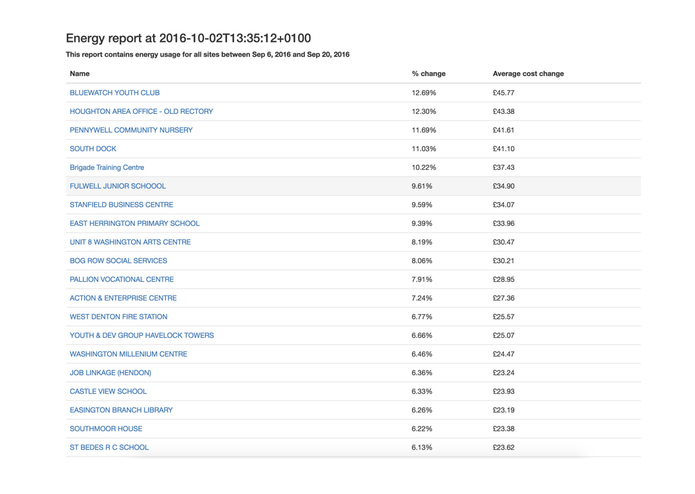This screenshot has height=494, width=695.
Task: Select the 12.30% change value
Action: [x=423, y=111]
